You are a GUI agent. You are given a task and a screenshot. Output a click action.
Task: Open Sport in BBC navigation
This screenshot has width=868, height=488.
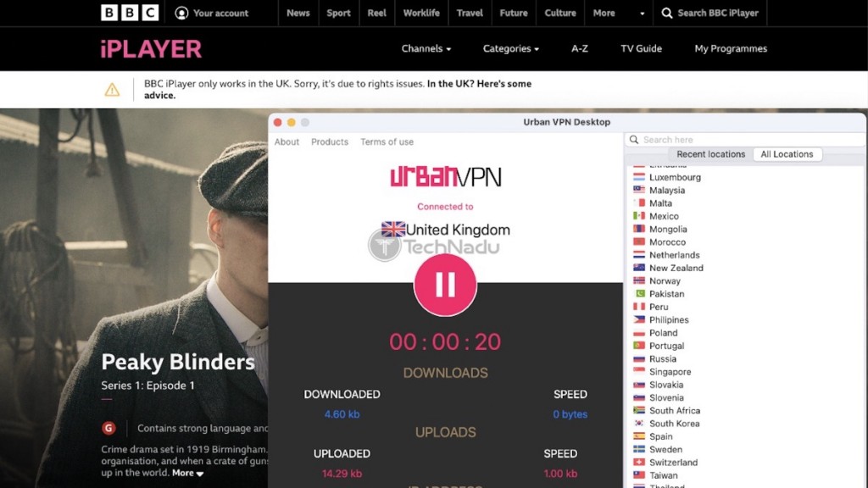click(x=338, y=13)
